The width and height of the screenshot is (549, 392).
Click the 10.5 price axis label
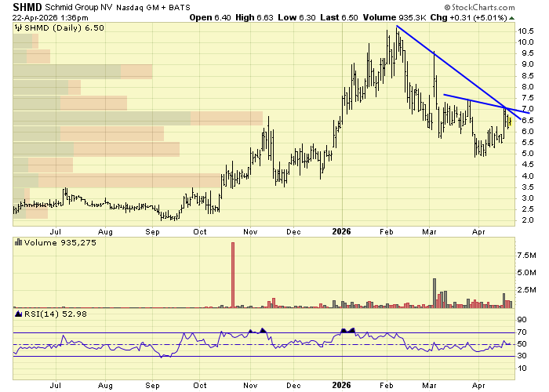[525, 31]
